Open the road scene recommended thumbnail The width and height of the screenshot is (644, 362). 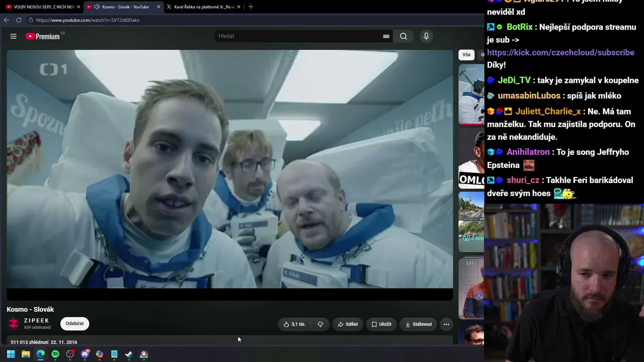click(471, 222)
